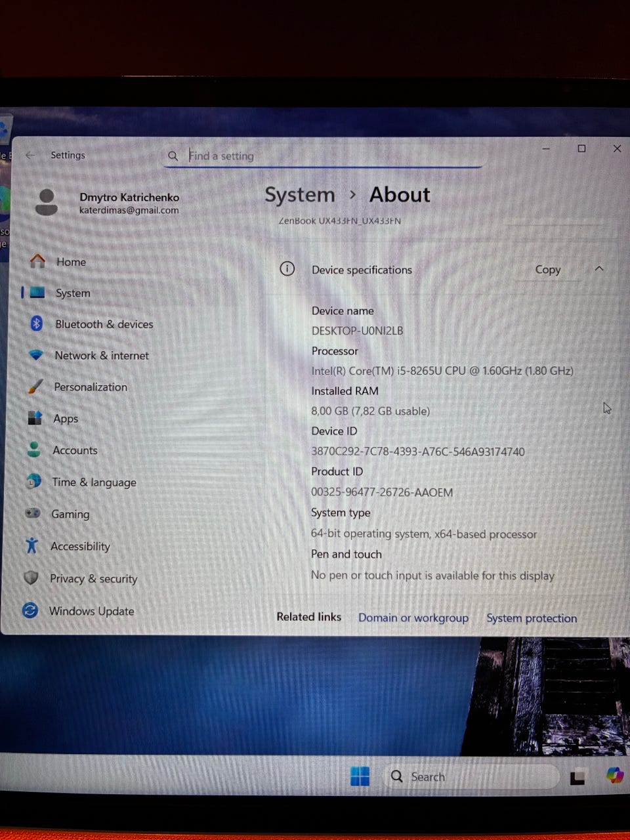Screen dimensions: 630x840
Task: Open the System protection link
Action: coord(532,618)
